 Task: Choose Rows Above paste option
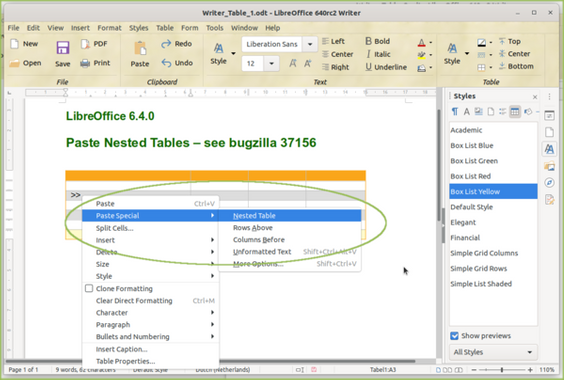[x=290, y=228]
